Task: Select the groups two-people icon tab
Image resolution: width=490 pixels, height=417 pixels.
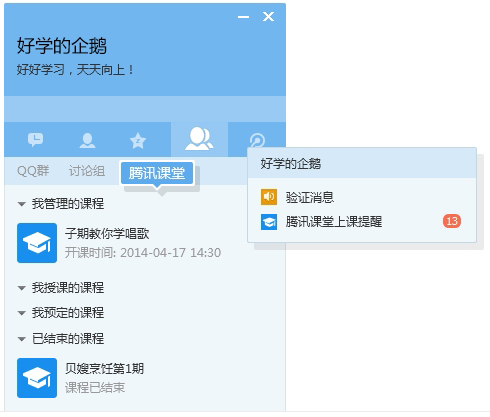Action: [x=199, y=139]
